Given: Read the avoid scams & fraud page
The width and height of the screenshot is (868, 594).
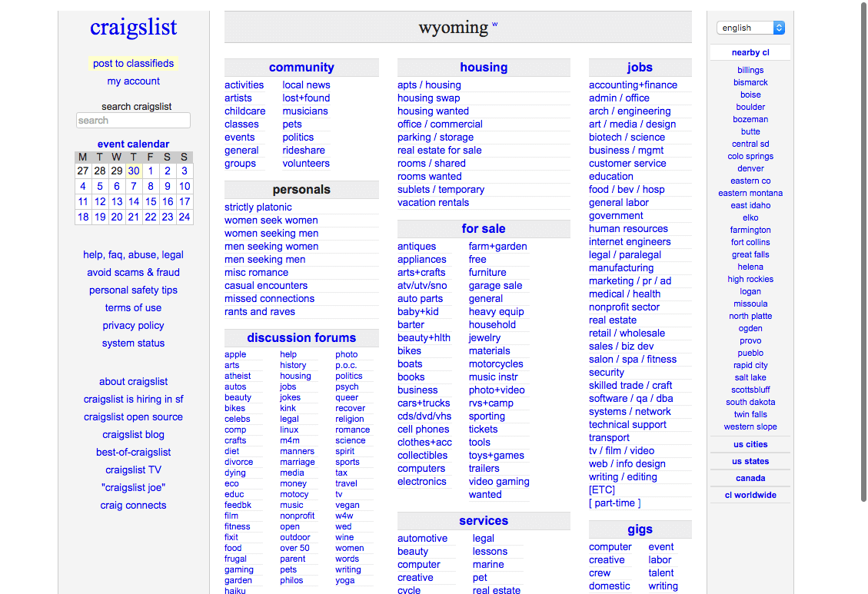Looking at the screenshot, I should point(132,272).
